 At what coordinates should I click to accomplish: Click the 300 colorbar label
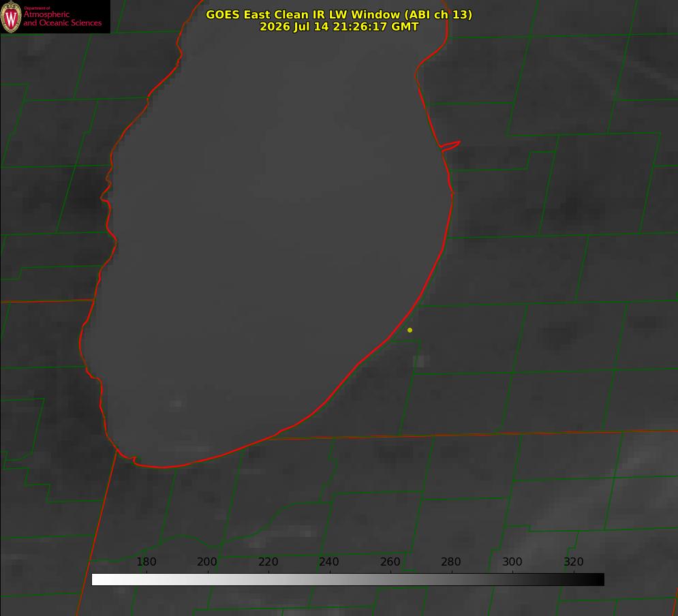[512, 561]
